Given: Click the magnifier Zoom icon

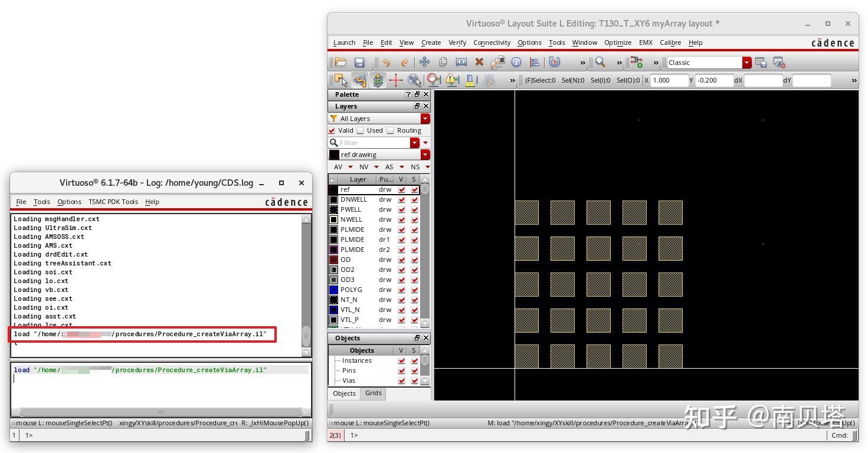Looking at the screenshot, I should tap(600, 62).
